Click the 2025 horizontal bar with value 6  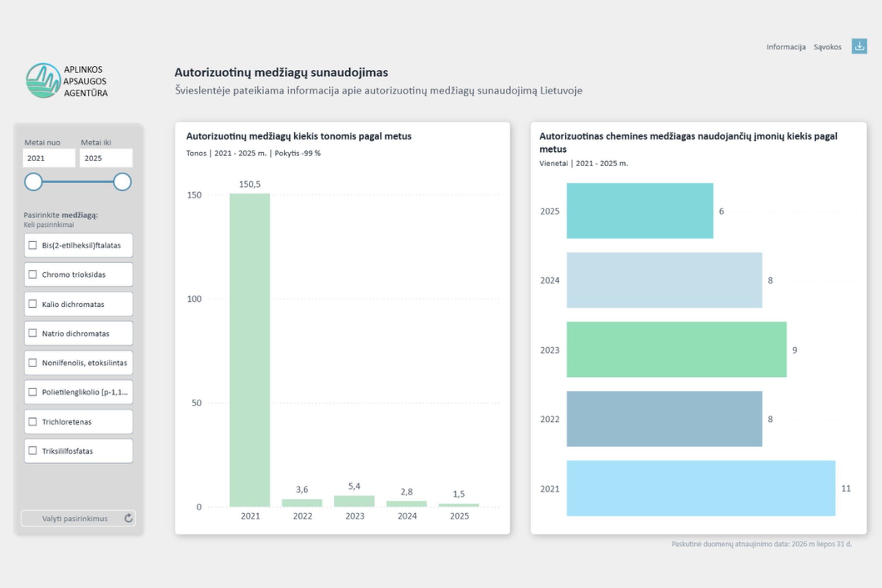(x=640, y=211)
